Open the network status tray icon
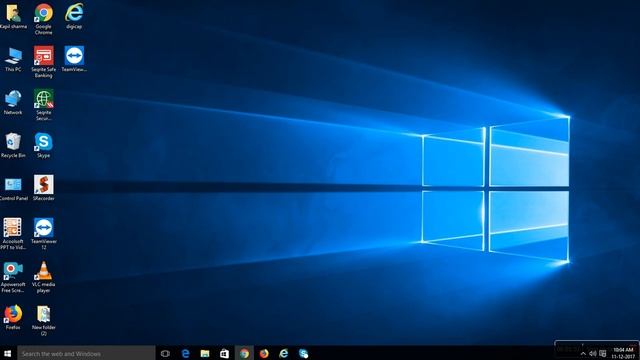The image size is (640, 360). [x=603, y=354]
